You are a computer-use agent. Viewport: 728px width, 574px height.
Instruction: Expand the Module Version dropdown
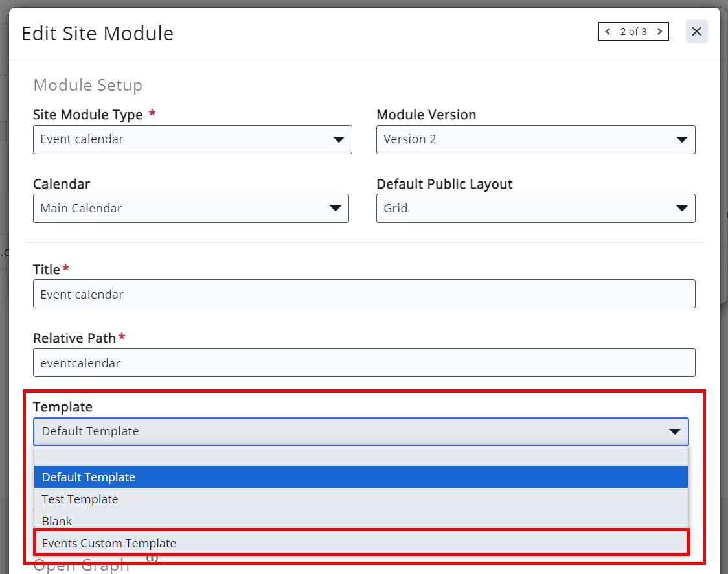(536, 139)
